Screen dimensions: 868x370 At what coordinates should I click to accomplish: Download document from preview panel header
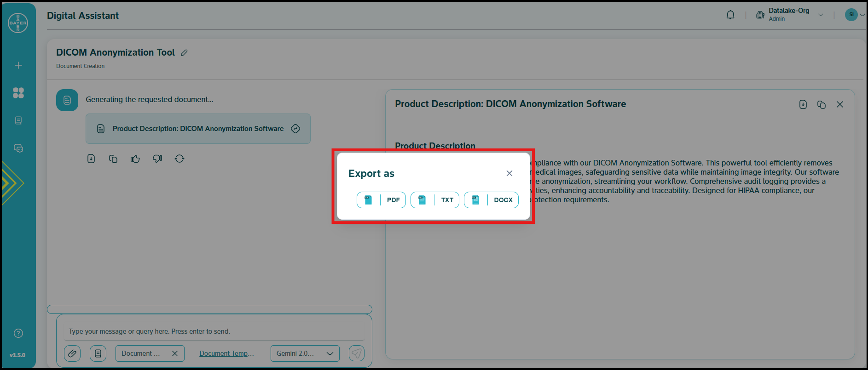[x=803, y=105]
